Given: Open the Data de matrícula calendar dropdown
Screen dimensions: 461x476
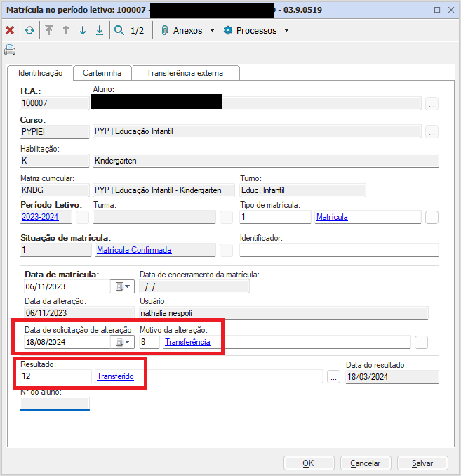Looking at the screenshot, I should pos(123,286).
